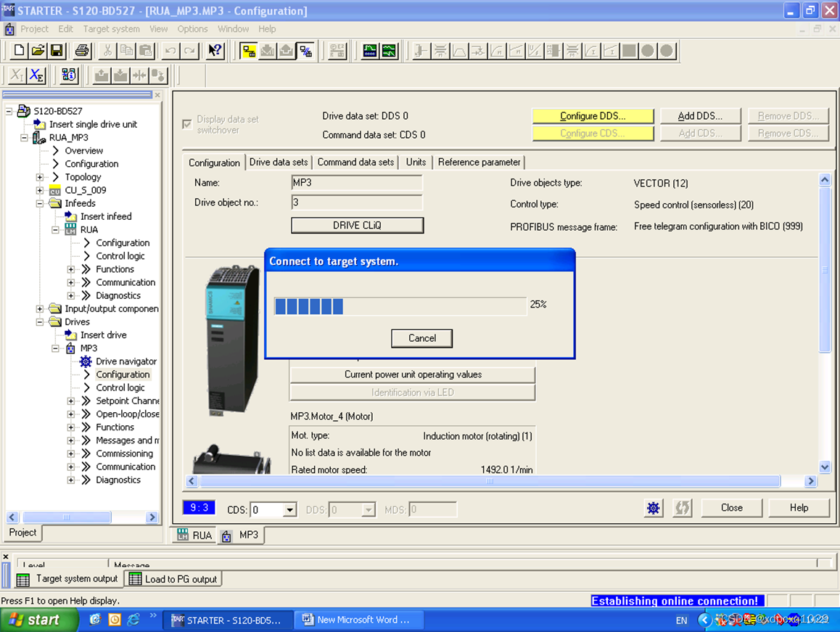Click the control panel icon on the main toolbar
This screenshot has height=632, width=840.
(337, 51)
